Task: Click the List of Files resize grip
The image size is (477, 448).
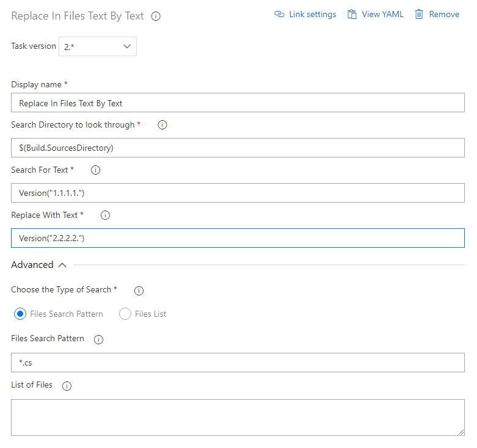Action: click(461, 432)
